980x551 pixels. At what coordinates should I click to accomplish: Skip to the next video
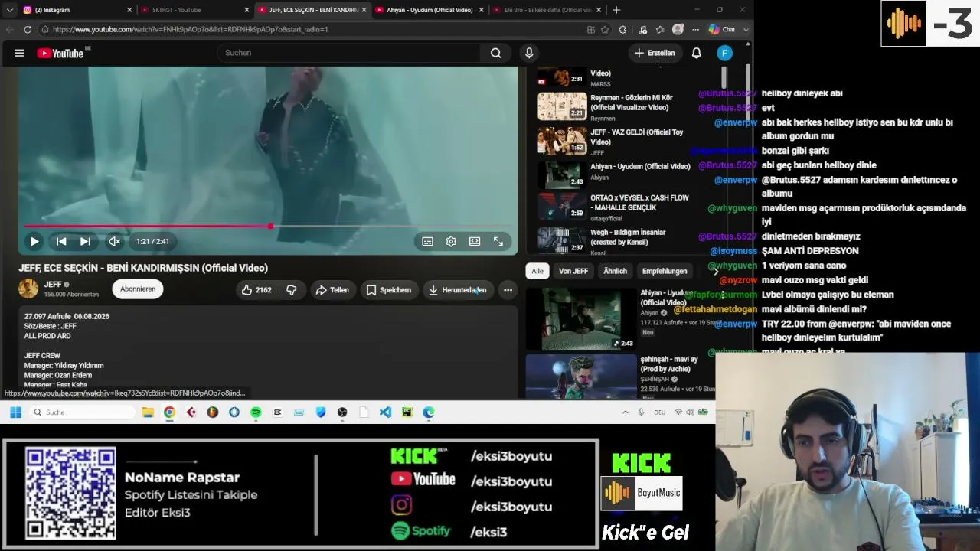pyautogui.click(x=85, y=241)
